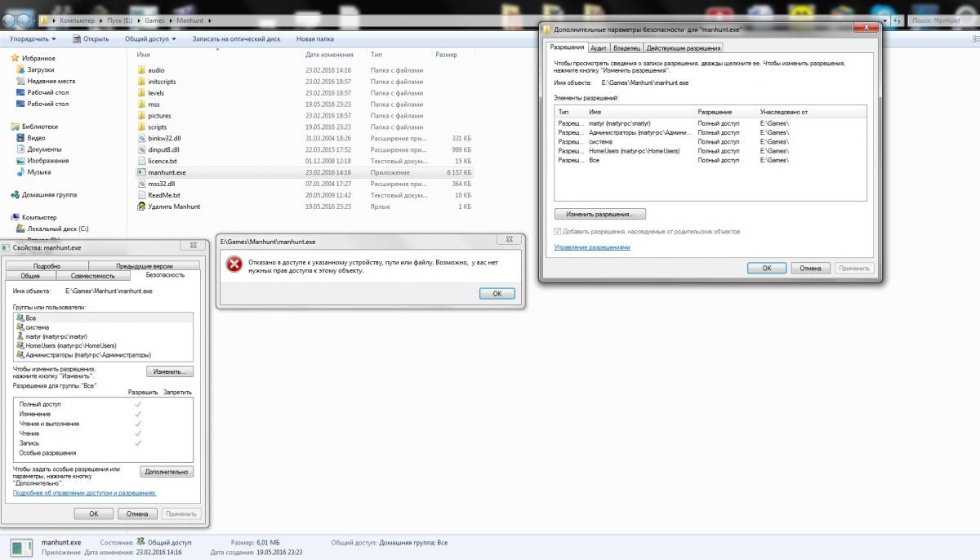Select the audio folder icon
Viewport: 980px width, 560px height.
pyautogui.click(x=141, y=70)
